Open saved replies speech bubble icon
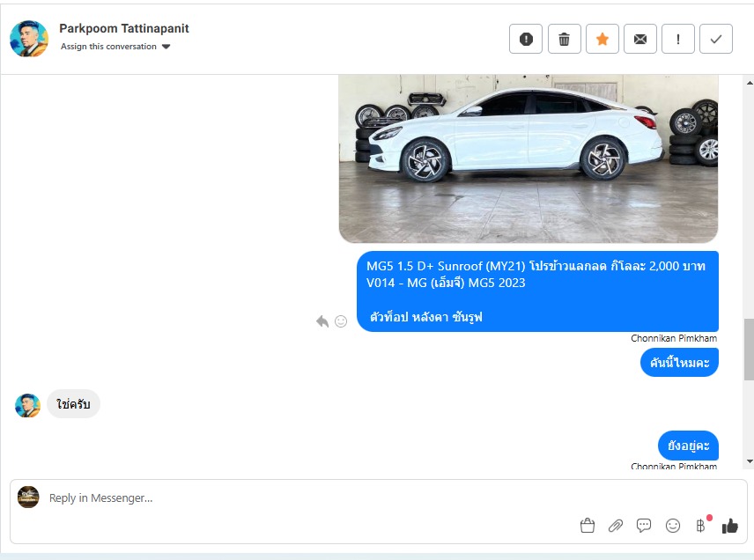This screenshot has width=754, height=560. coord(644,526)
